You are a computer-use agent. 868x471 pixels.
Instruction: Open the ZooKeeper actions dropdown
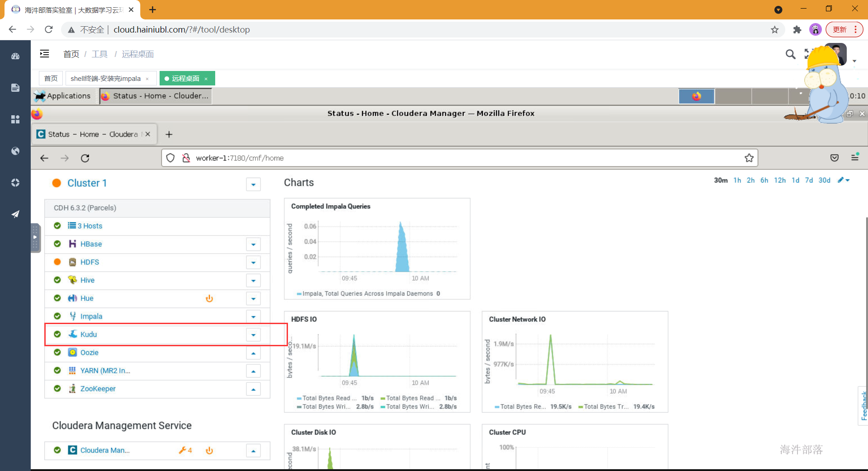tap(253, 389)
